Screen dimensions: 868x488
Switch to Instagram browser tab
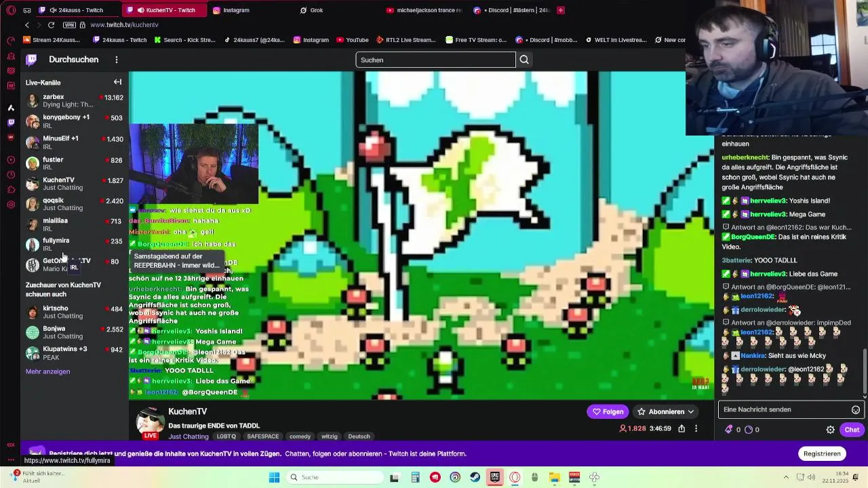[x=252, y=10]
